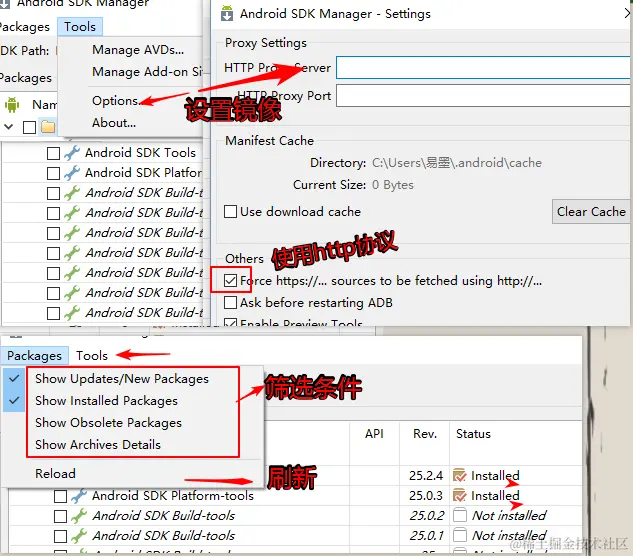Click the HTTP Proxy Port input field
The height and width of the screenshot is (556, 633).
coord(483,96)
